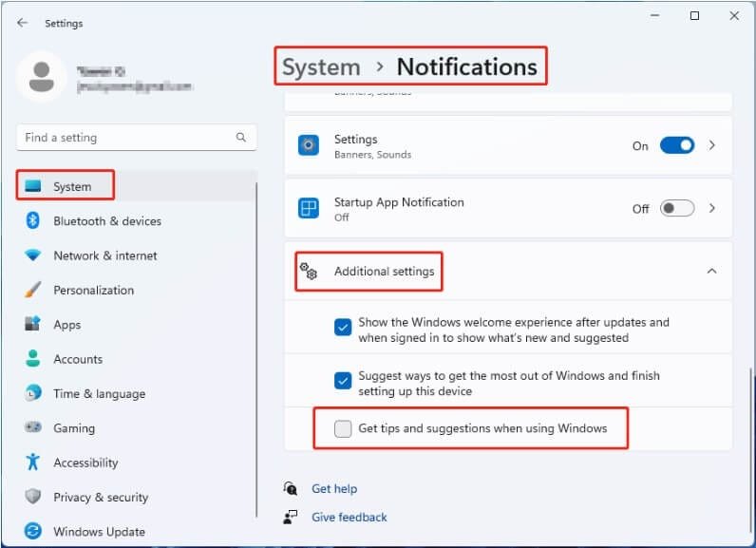Go to Time & language section
Viewport: 756px width, 548px height.
pos(99,394)
